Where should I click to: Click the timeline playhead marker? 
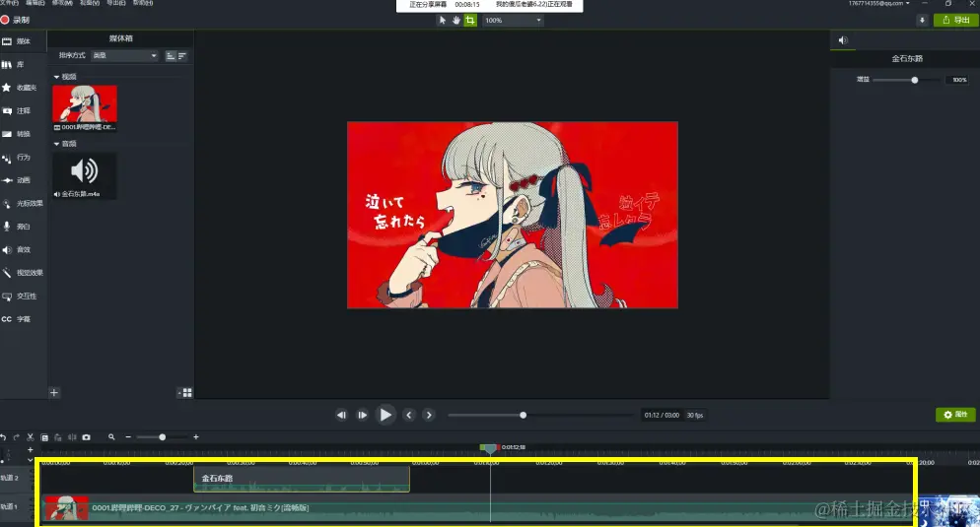click(x=490, y=447)
